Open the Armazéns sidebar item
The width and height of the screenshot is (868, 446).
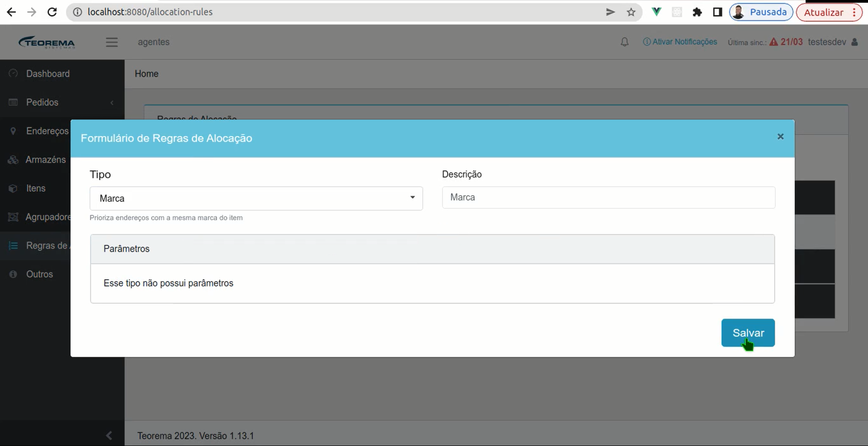coord(45,160)
